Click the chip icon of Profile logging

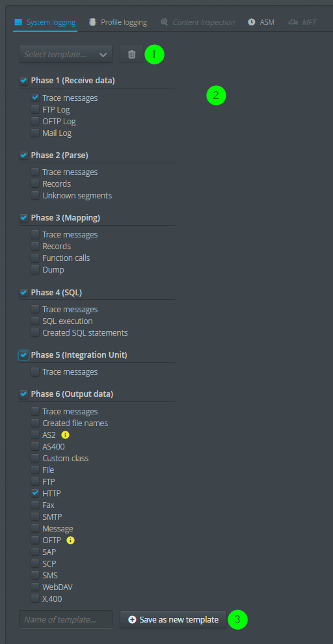click(x=93, y=22)
